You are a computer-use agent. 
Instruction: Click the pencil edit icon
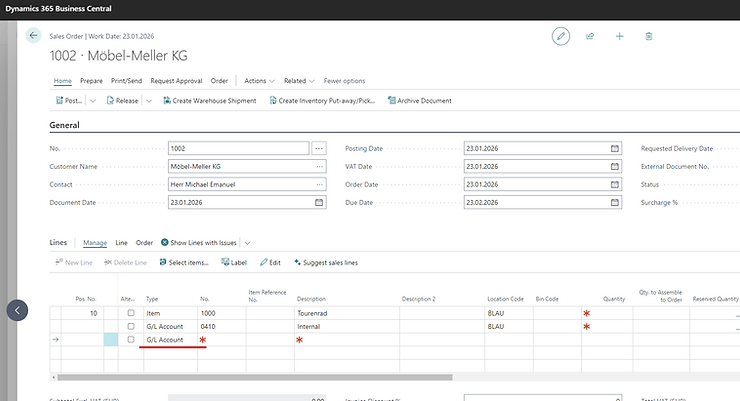tap(561, 36)
